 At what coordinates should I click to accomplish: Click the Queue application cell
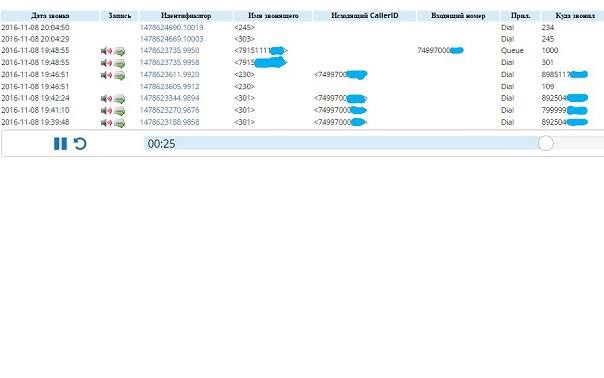tap(512, 50)
